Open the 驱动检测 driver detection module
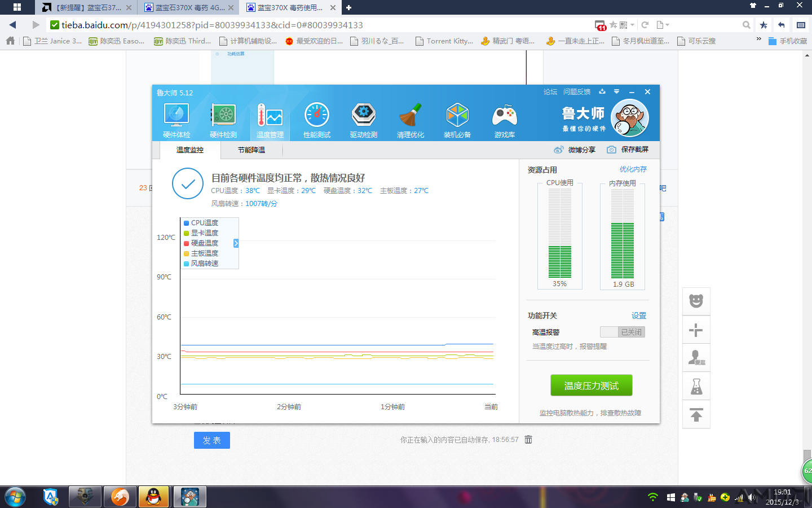 coord(364,120)
